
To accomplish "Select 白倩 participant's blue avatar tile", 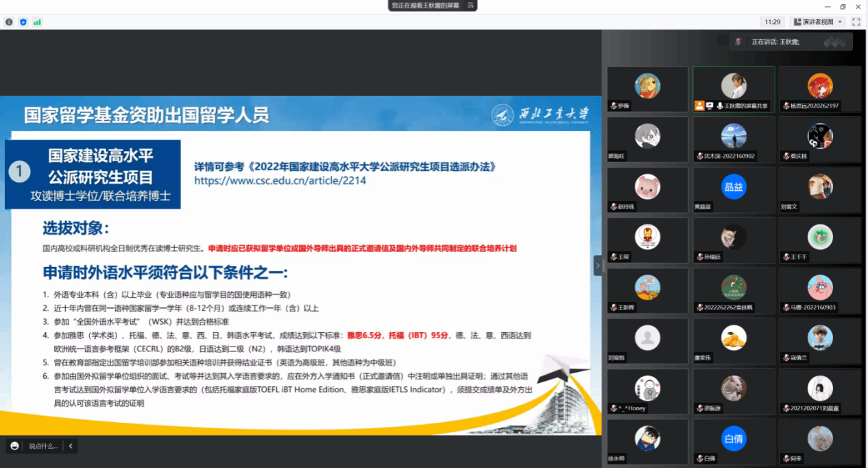I will point(733,439).
